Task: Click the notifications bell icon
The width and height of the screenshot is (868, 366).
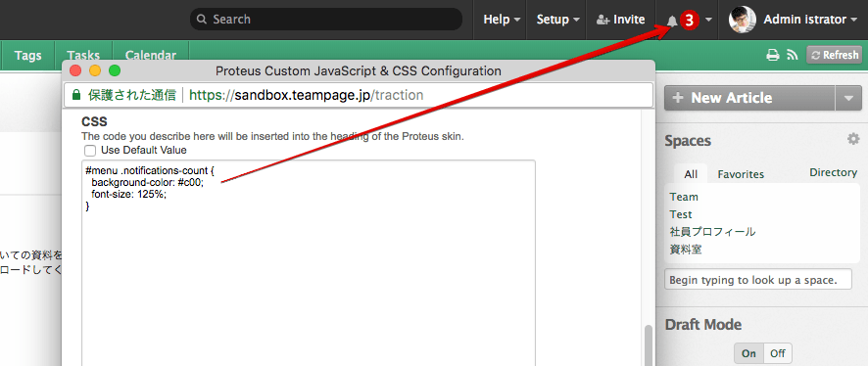Action: point(672,21)
